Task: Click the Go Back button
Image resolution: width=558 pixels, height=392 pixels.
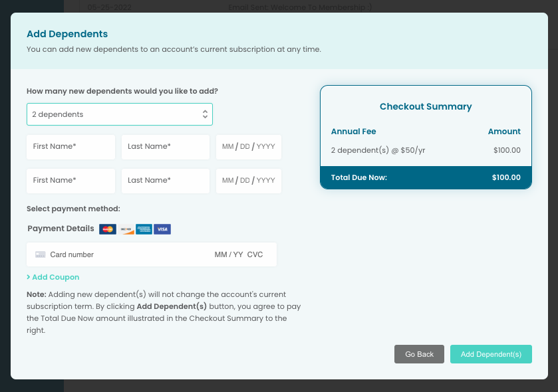Action: point(419,354)
